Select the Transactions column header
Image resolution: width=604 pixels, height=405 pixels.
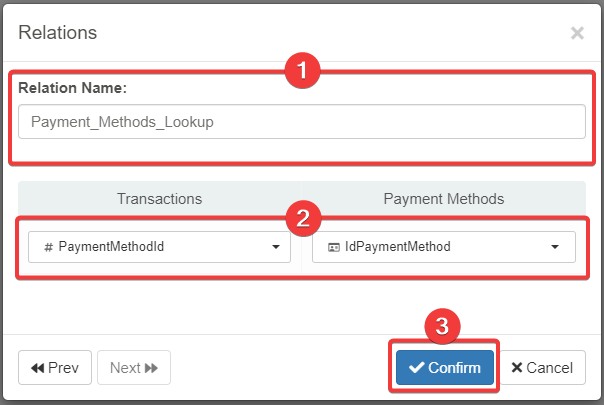click(x=159, y=199)
